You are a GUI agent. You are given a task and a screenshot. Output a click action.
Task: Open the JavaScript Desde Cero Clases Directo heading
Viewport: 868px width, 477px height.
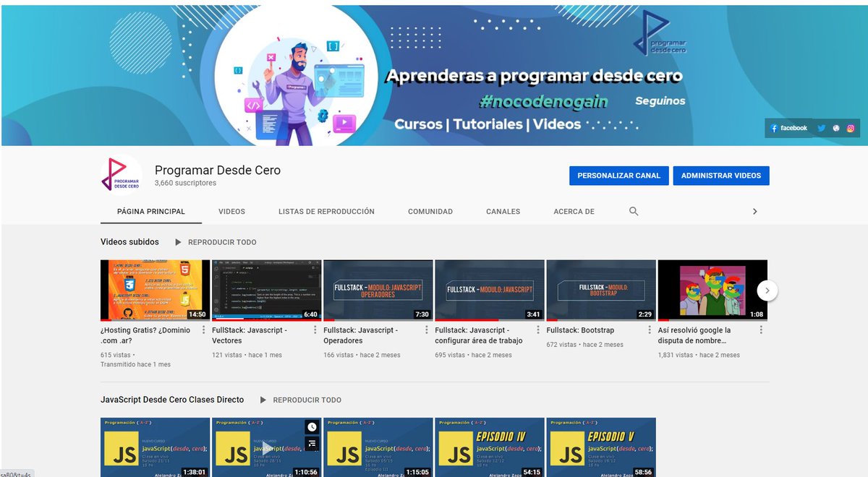click(x=172, y=400)
